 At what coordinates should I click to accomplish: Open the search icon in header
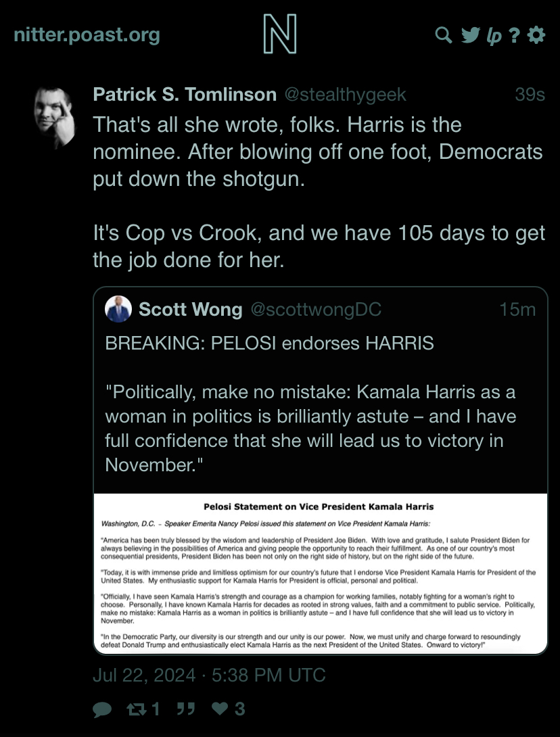[x=444, y=34]
